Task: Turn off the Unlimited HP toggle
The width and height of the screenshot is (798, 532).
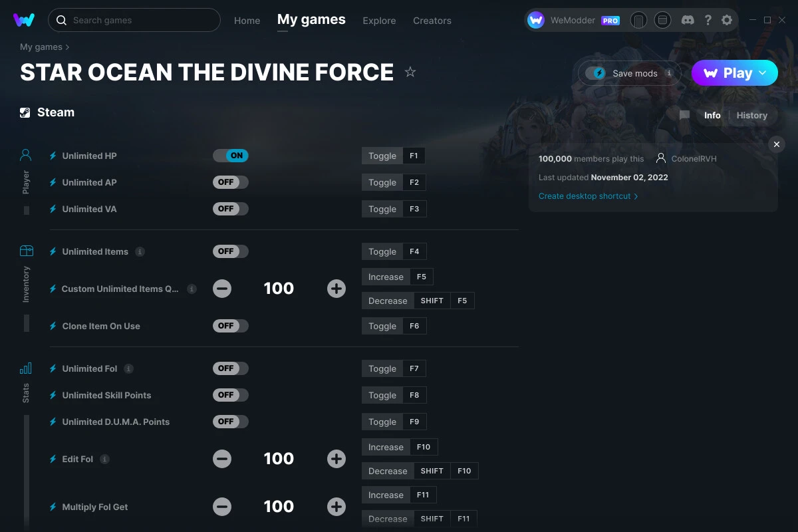Action: click(231, 155)
